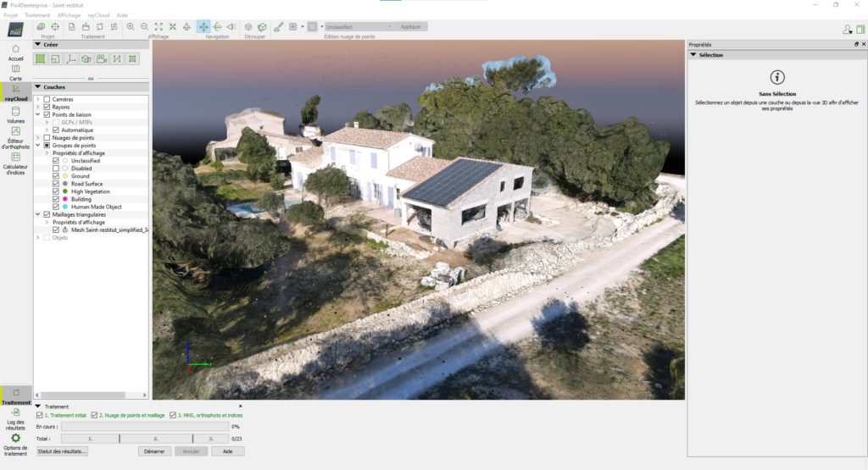Collapse the Créer panel header
This screenshot has width=868, height=470.
[92, 44]
